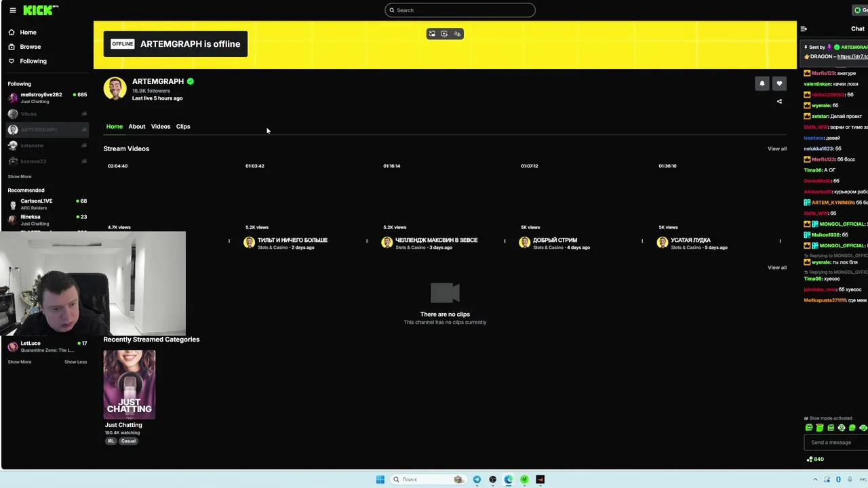The height and width of the screenshot is (488, 868).
Task: Click View all for clips section
Action: [777, 268]
